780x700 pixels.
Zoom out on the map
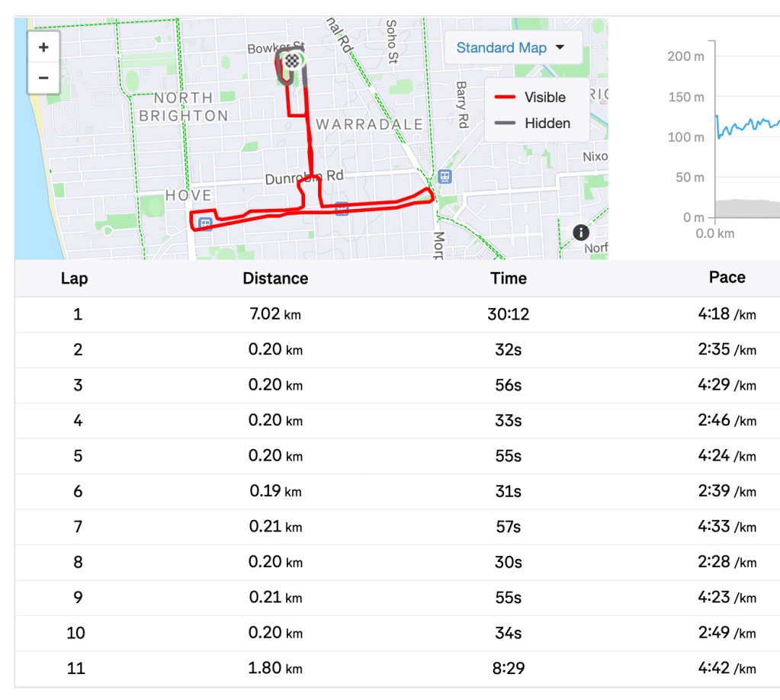[x=43, y=78]
